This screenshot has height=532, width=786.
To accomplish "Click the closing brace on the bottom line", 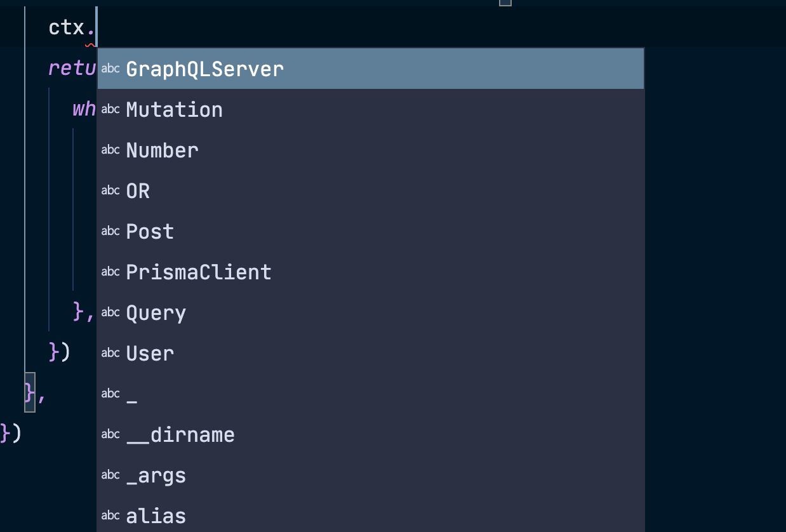I will point(5,432).
